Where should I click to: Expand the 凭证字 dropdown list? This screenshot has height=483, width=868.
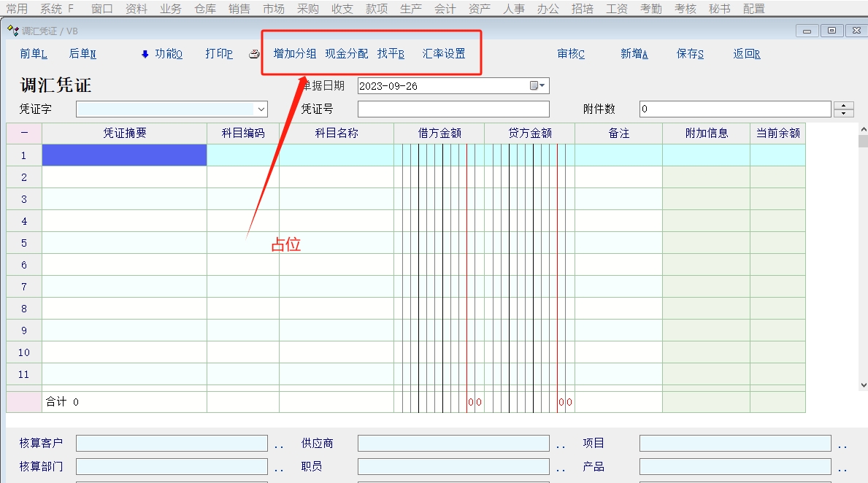[261, 109]
